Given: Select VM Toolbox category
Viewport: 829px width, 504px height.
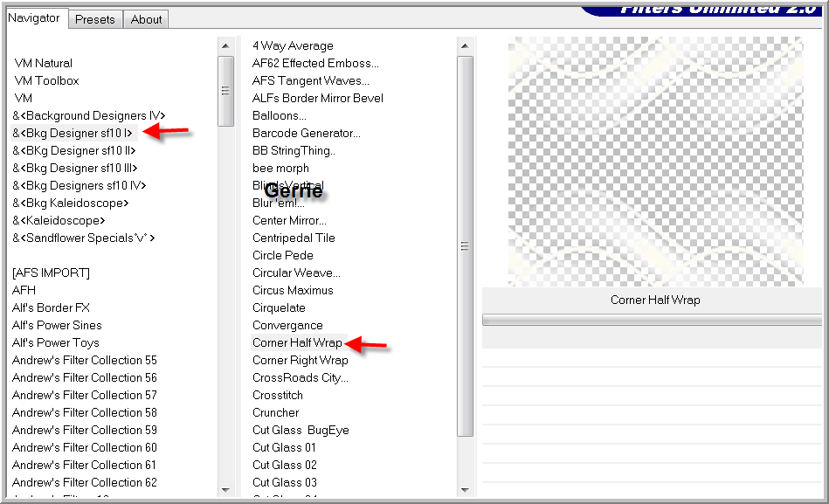Looking at the screenshot, I should coord(46,81).
